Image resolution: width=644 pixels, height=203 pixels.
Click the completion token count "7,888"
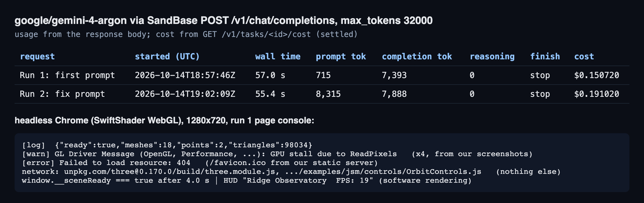coord(394,94)
